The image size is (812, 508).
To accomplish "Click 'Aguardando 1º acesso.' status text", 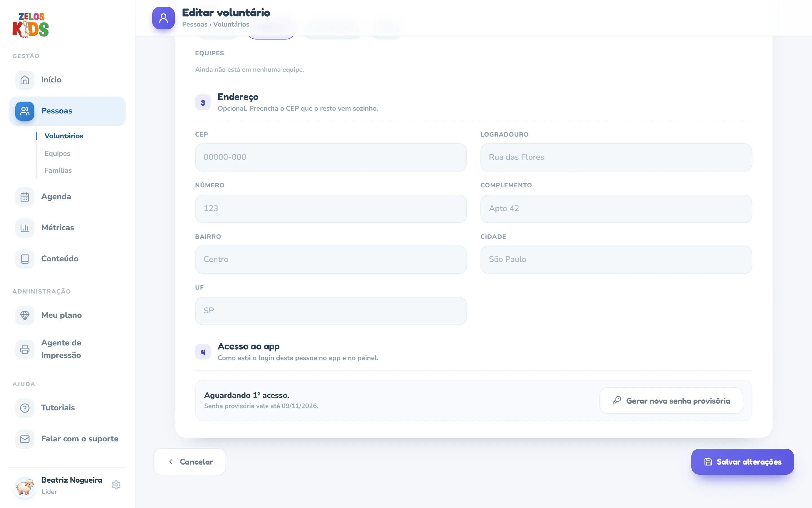I will (247, 395).
